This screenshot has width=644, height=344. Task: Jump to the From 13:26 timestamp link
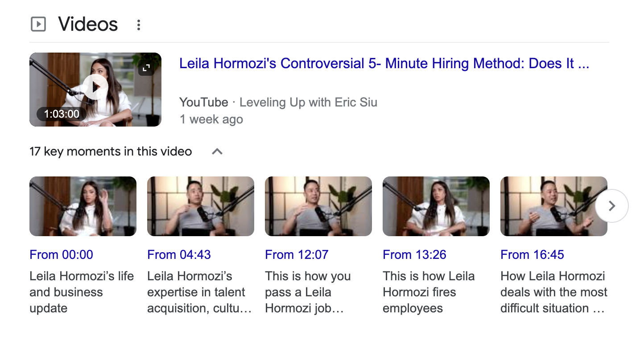point(414,255)
